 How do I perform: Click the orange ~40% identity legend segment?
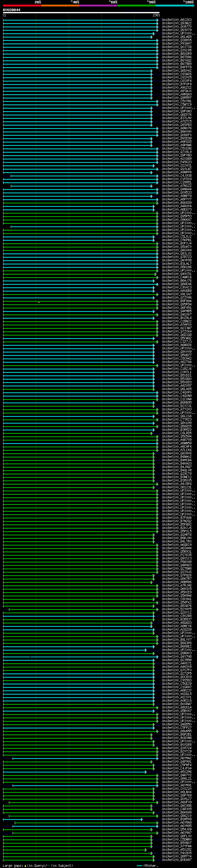[x=60, y=6]
